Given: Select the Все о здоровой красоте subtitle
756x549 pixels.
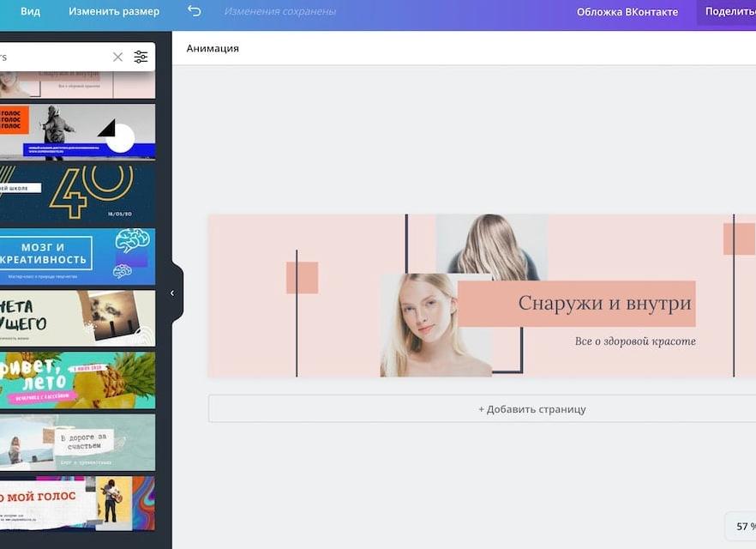Looking at the screenshot, I should point(634,341).
